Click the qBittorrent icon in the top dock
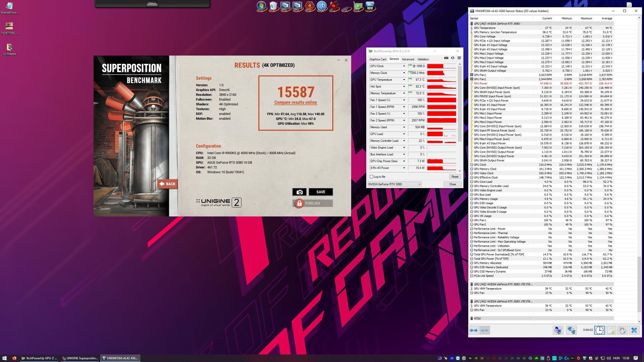The width and height of the screenshot is (644, 362). [x=322, y=6]
